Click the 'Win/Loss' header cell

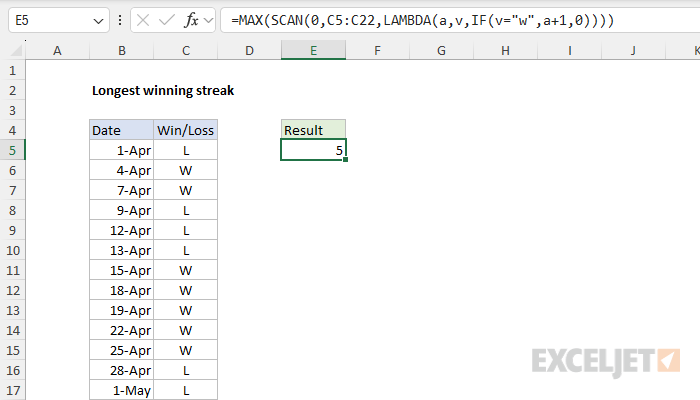click(186, 130)
